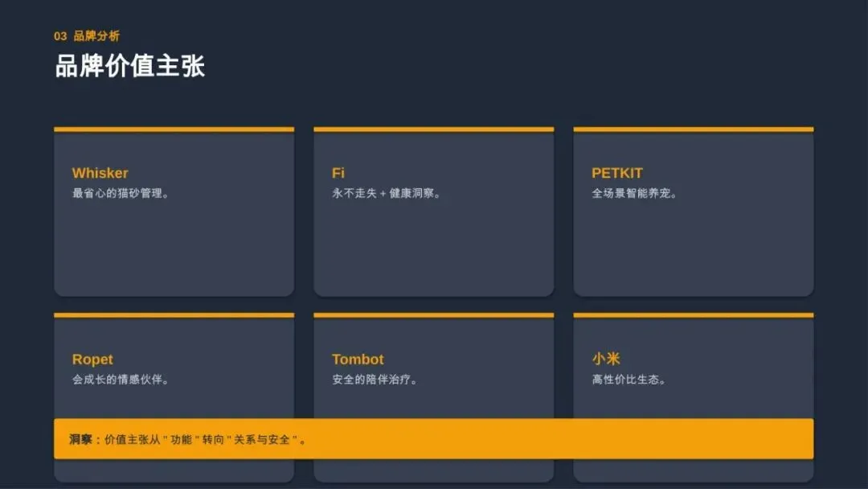Select the 小米 brand heading
868x489 pixels.
click(606, 359)
